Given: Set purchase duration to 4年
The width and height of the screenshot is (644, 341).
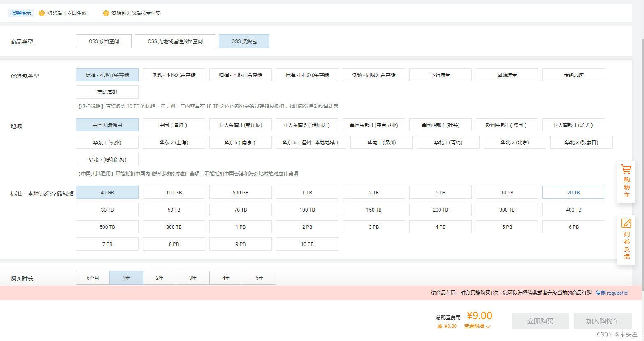Looking at the screenshot, I should (226, 278).
